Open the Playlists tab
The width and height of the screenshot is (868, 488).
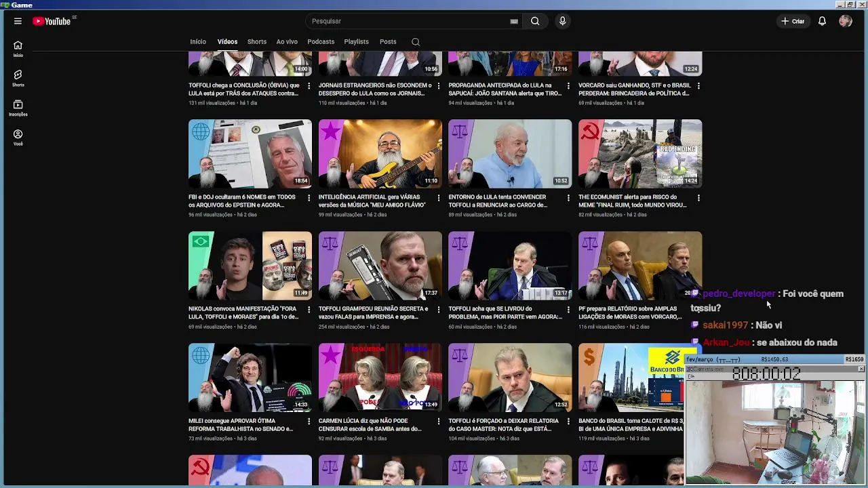coord(356,42)
